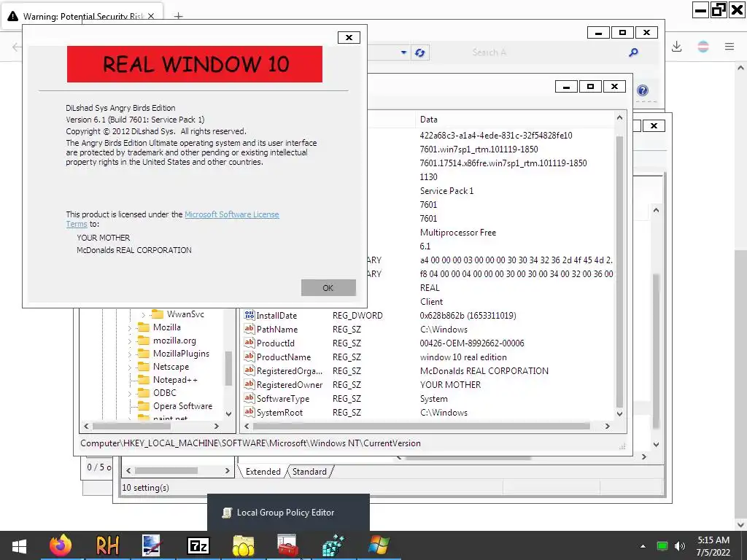Select the RegisteredOrga... registry value
Viewport: 747px width, 560px height.
[x=289, y=371]
